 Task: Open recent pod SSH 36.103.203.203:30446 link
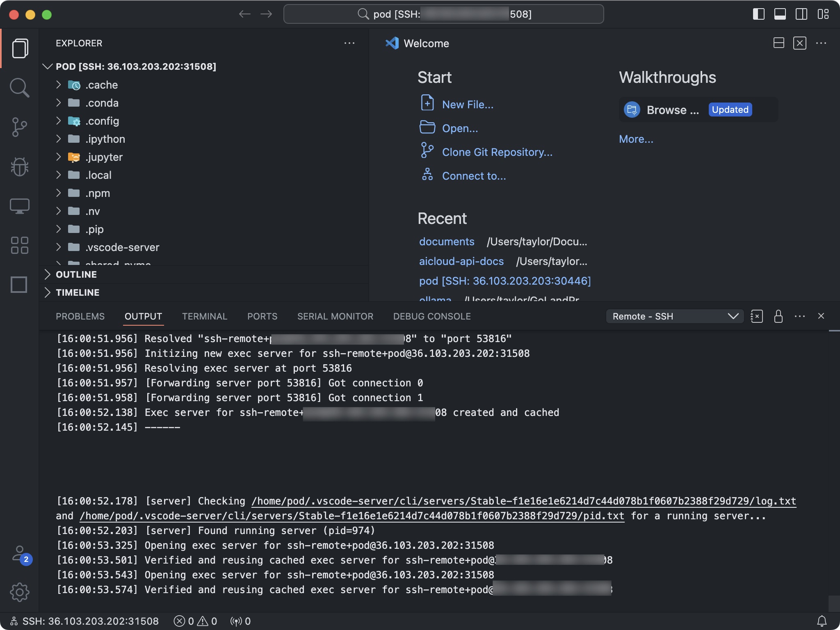(x=505, y=281)
